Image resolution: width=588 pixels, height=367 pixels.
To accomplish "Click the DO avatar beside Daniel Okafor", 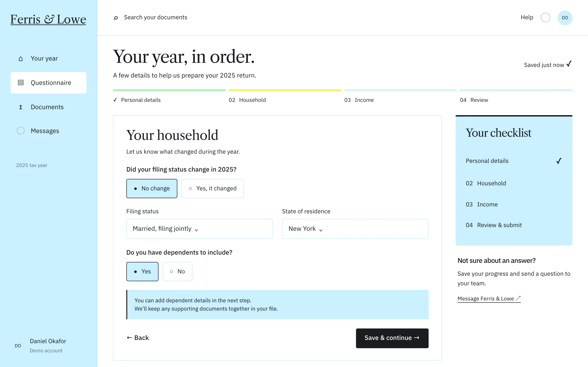I will point(18,346).
